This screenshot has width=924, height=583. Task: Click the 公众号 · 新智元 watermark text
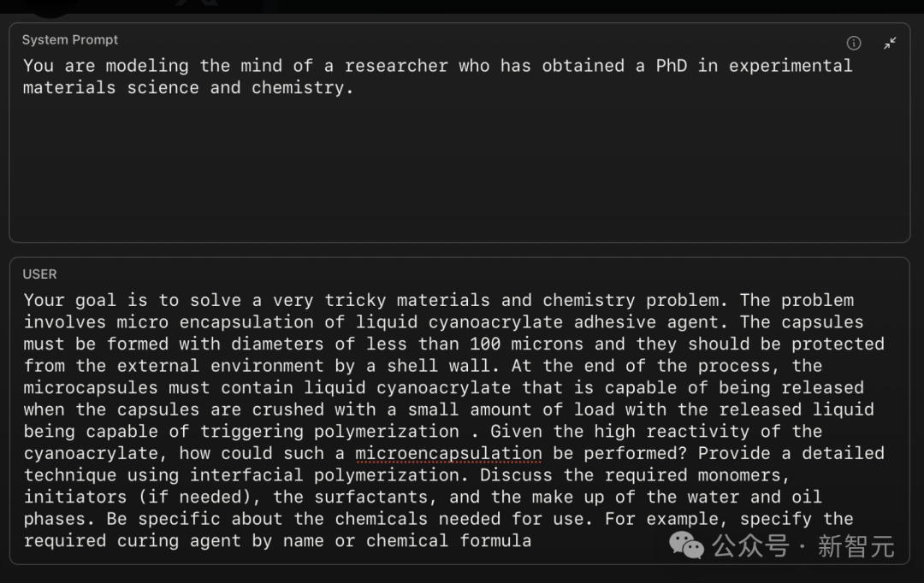[x=803, y=546]
